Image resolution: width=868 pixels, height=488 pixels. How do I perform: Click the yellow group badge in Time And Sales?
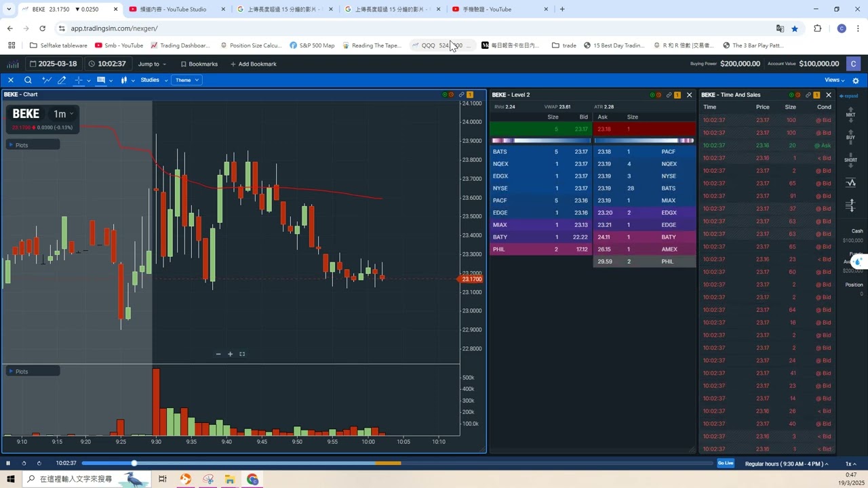816,95
